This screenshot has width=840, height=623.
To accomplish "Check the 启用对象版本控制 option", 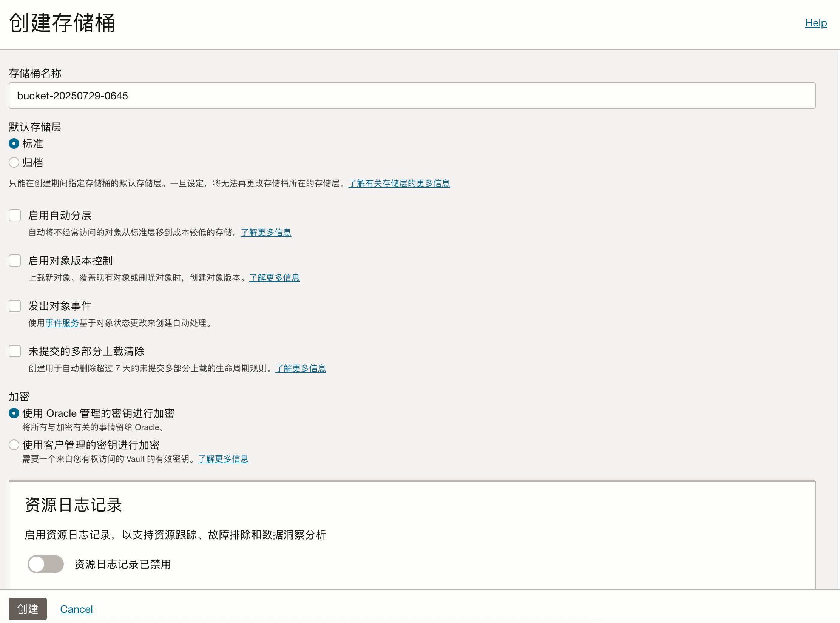I will [15, 261].
